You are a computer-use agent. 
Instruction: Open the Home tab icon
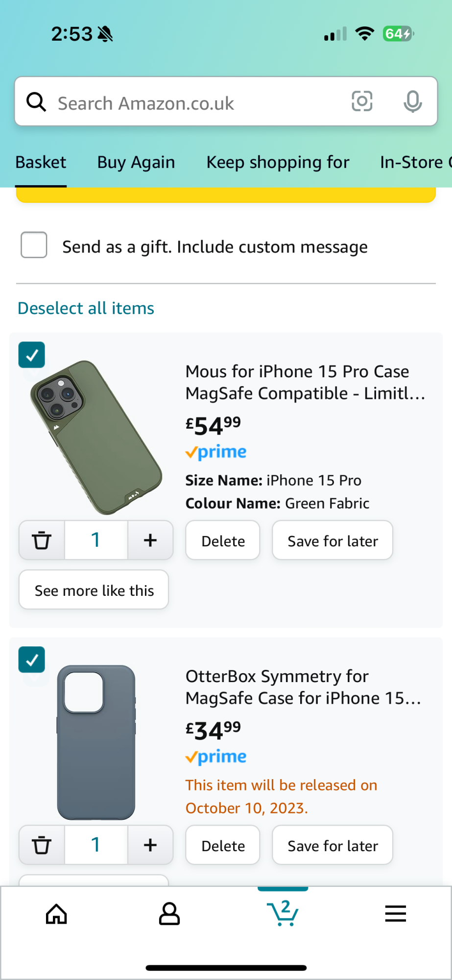[56, 914]
